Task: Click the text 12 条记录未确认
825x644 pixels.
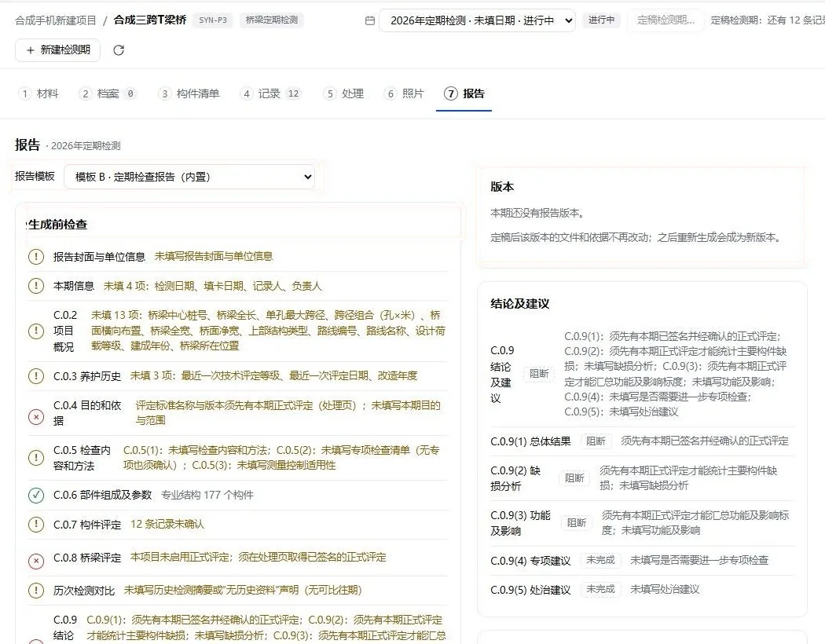Action: tap(167, 524)
